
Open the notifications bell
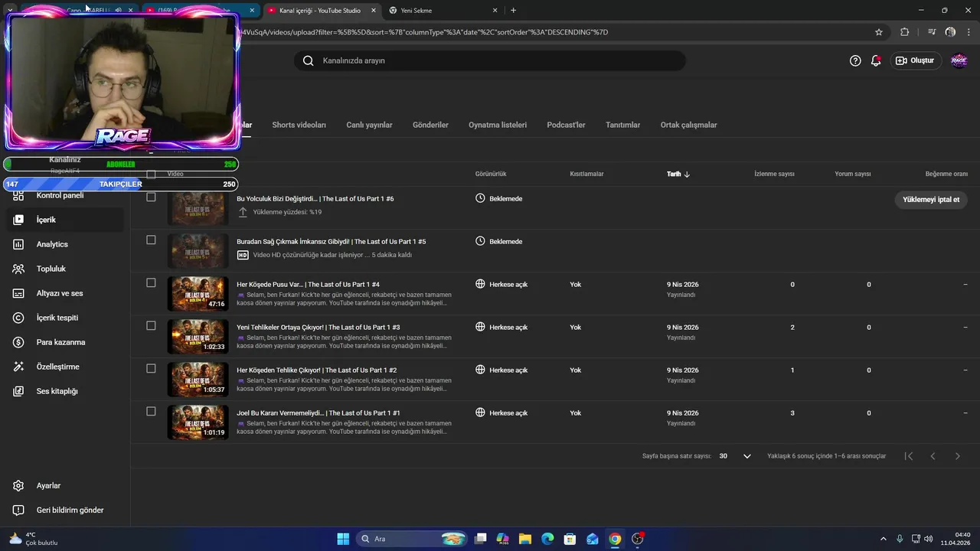(x=876, y=60)
